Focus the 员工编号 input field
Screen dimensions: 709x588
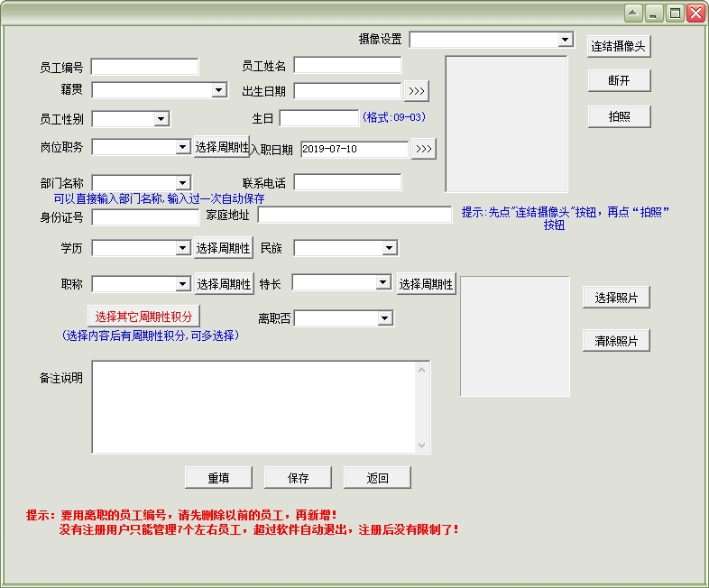point(144,67)
